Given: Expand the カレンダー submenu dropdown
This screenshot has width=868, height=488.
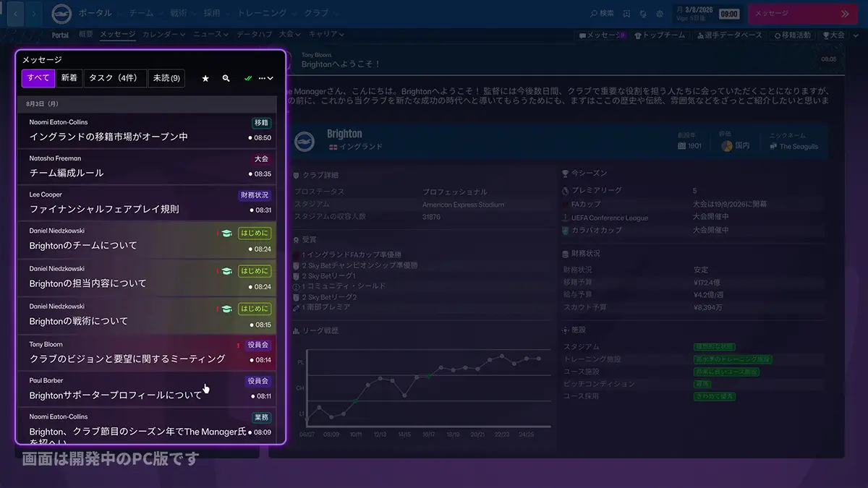Looking at the screenshot, I should point(164,35).
